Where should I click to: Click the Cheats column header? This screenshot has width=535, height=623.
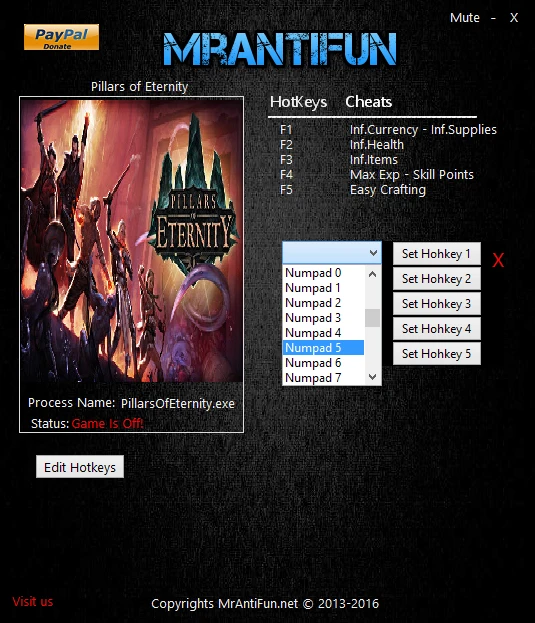click(x=369, y=102)
